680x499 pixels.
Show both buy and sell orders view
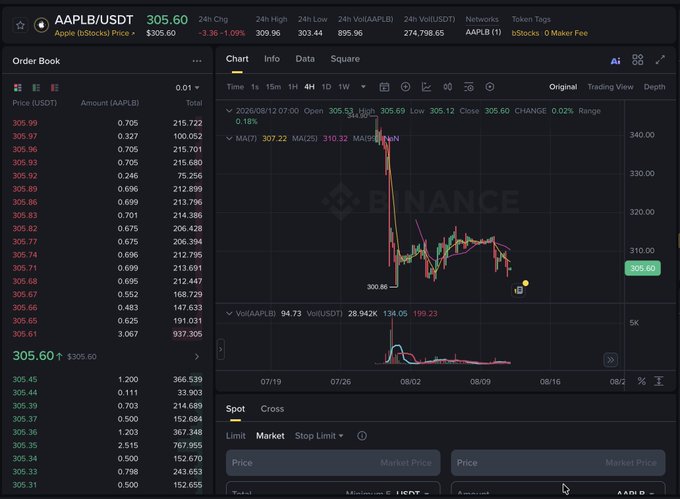coord(18,88)
